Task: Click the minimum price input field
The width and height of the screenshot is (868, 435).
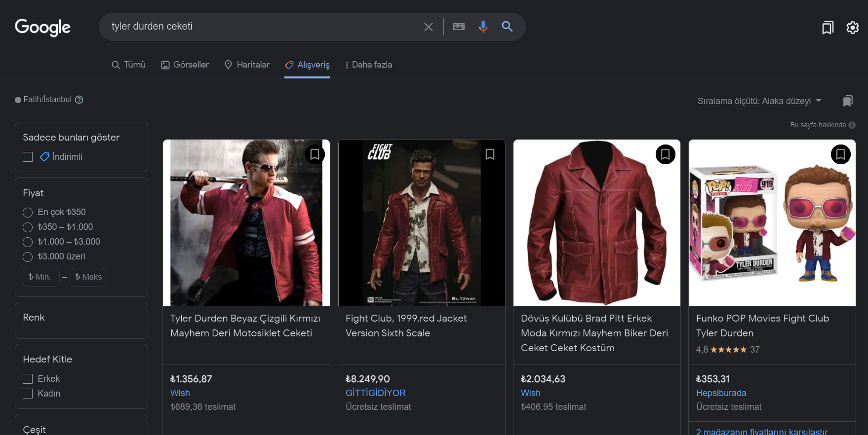Action: (41, 277)
